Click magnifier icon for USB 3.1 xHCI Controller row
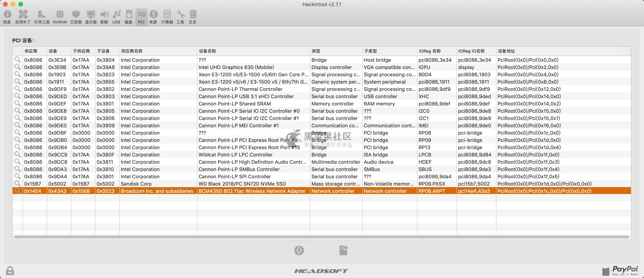Image resolution: width=644 pixels, height=278 pixels. (17, 96)
